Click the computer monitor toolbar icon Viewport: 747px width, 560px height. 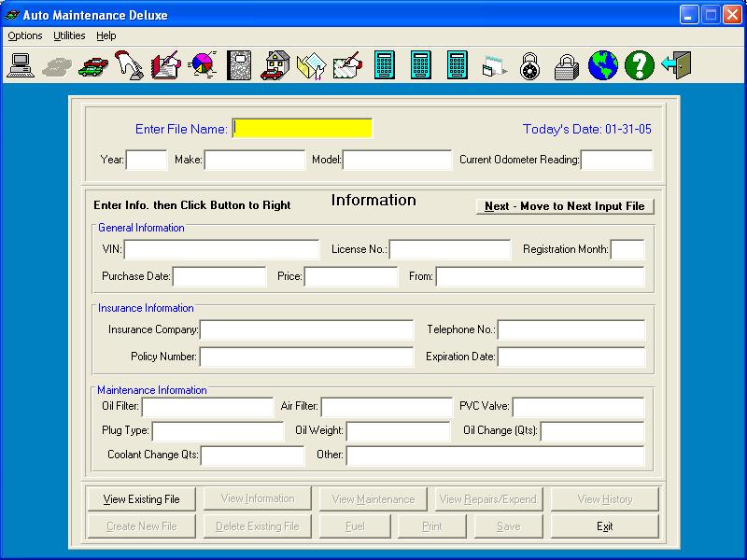pyautogui.click(x=21, y=65)
